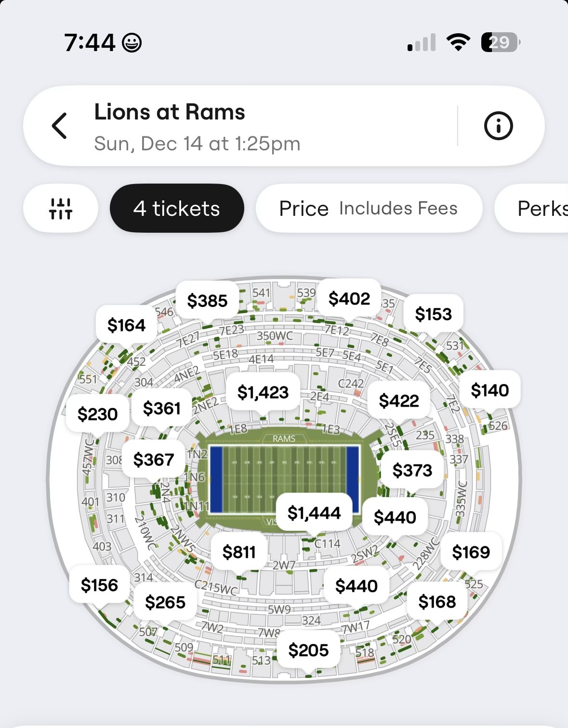Tap the $156 price bubble

pyautogui.click(x=99, y=585)
